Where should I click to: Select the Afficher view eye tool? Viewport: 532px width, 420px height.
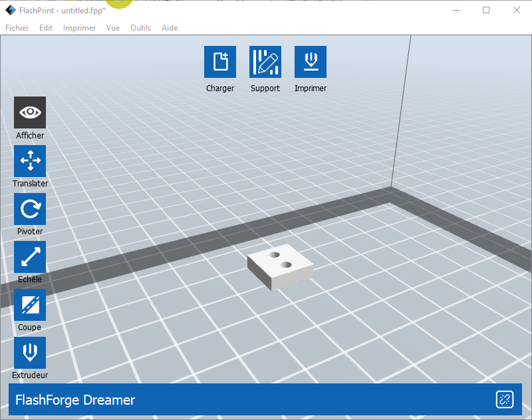click(x=30, y=112)
